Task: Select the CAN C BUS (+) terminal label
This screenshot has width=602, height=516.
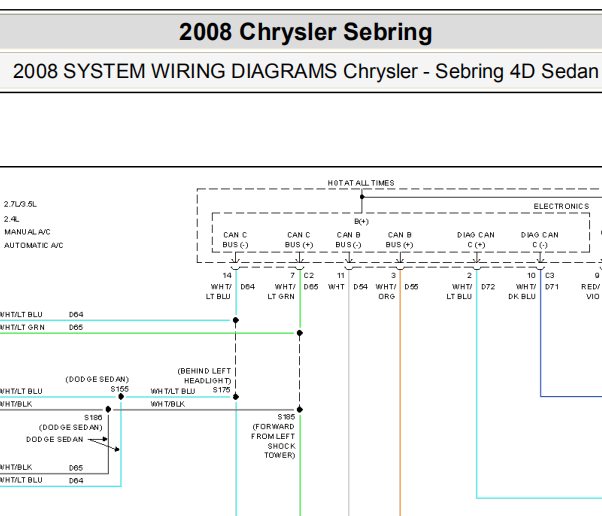Action: [299, 240]
